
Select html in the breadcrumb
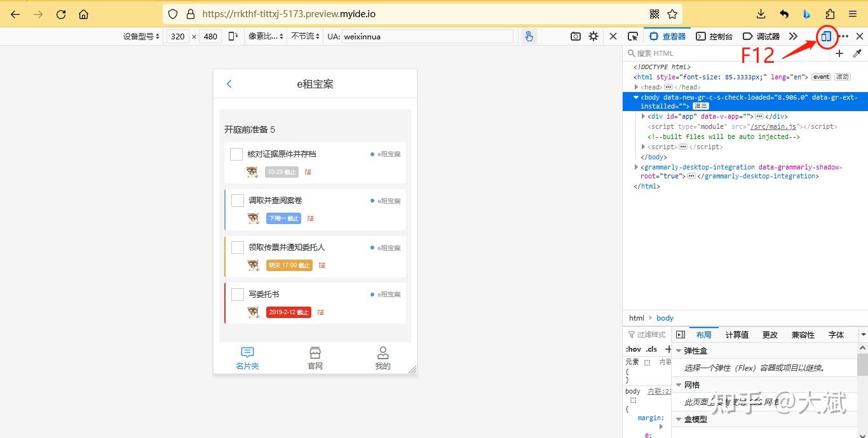click(636, 318)
